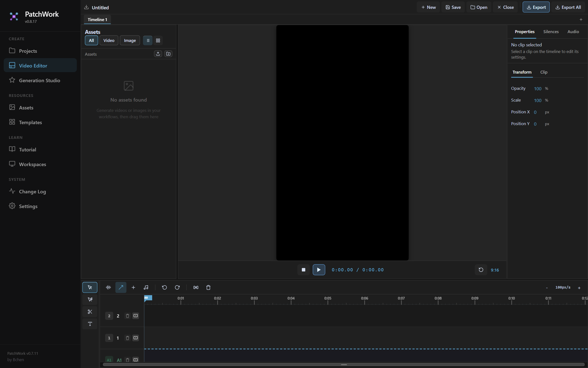Filter assets by All
588x368 pixels.
pos(91,40)
